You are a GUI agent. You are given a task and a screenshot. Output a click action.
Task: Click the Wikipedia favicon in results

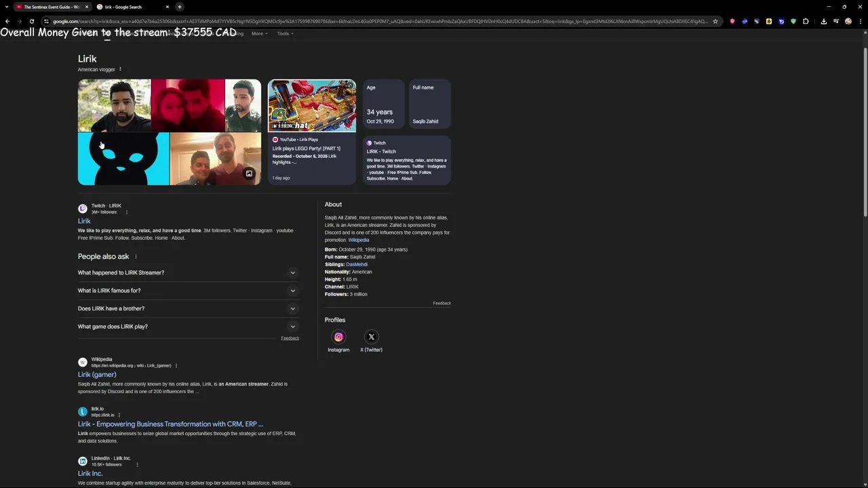(x=83, y=363)
